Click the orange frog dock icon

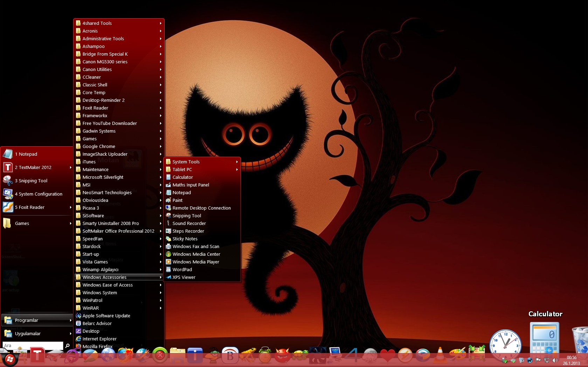[248, 355]
